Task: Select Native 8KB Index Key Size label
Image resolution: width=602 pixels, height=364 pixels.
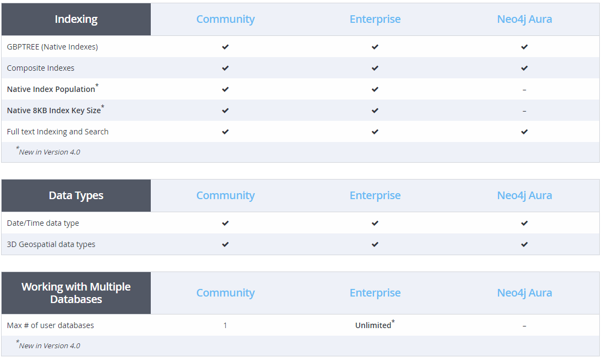Action: (56, 110)
